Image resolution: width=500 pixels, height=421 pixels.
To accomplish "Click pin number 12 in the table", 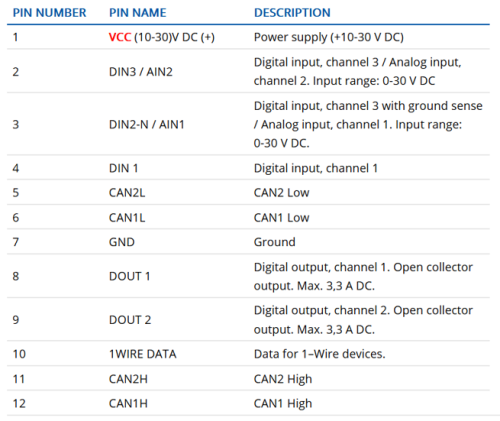I will [19, 404].
